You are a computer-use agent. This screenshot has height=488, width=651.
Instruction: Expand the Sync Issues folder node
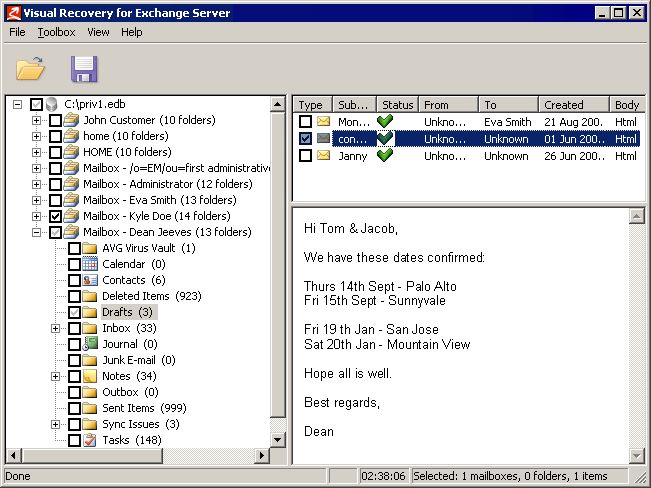coord(56,424)
